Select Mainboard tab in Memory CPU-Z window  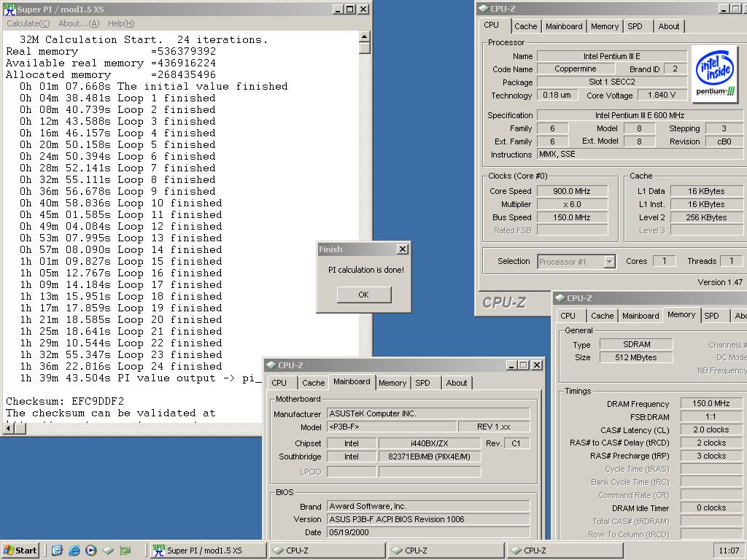coord(640,316)
